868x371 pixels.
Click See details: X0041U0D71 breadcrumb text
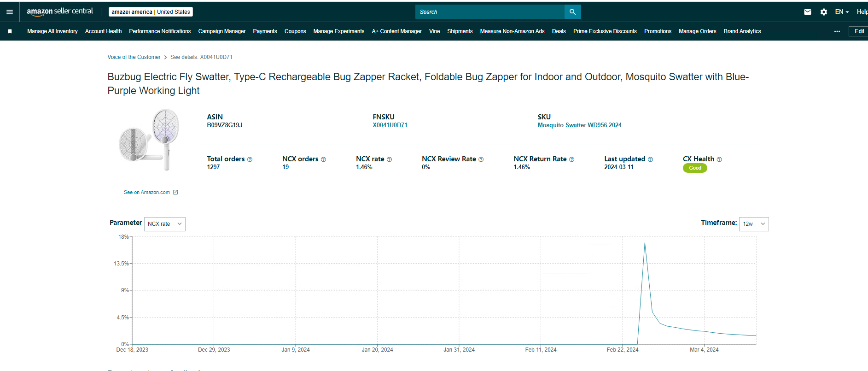click(x=201, y=57)
